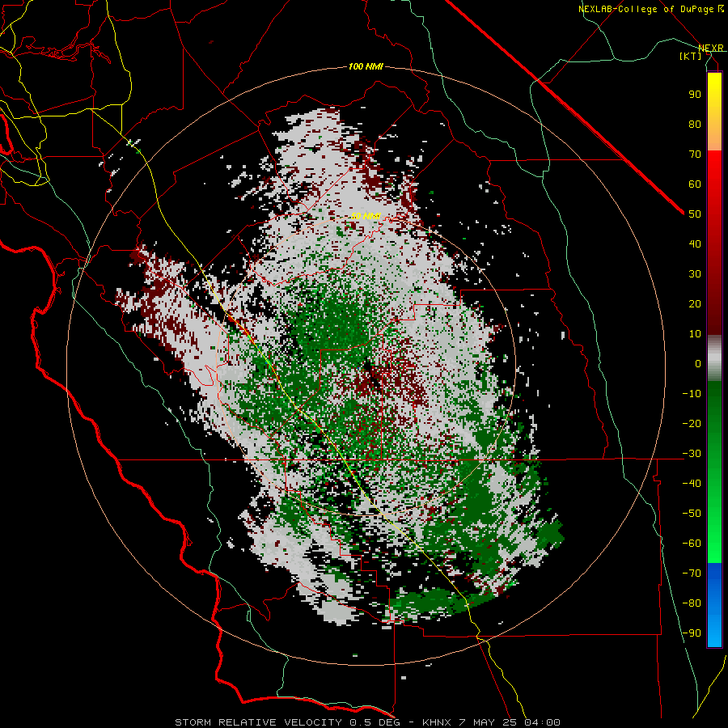Click the 50 value on the velocity scale
This screenshot has width=728, height=728.
tap(695, 214)
